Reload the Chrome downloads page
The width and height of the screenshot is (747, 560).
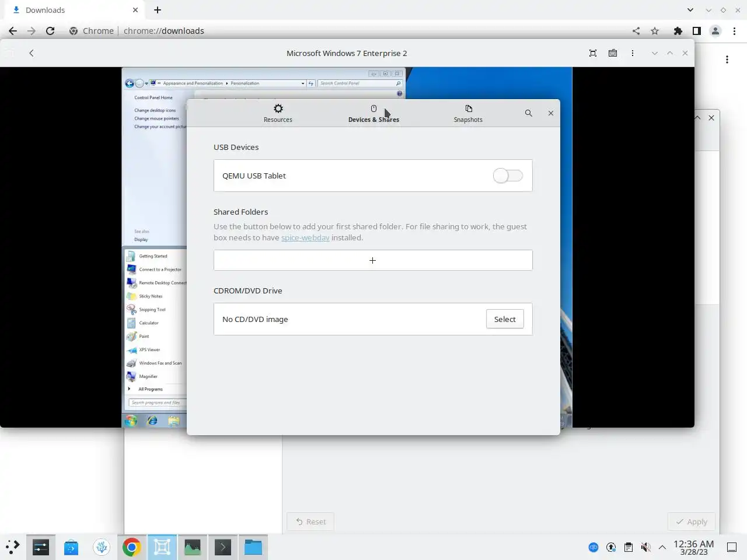pos(50,31)
